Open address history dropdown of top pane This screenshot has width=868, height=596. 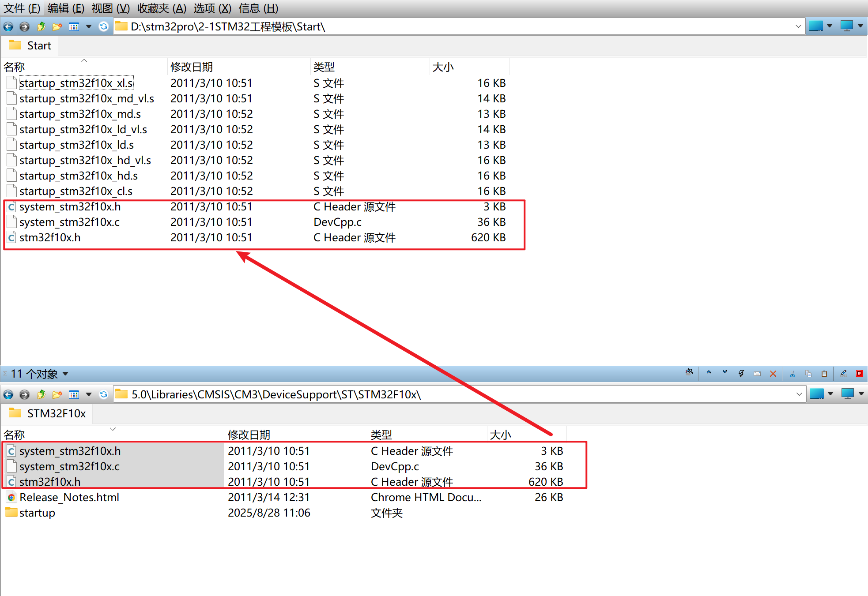798,27
